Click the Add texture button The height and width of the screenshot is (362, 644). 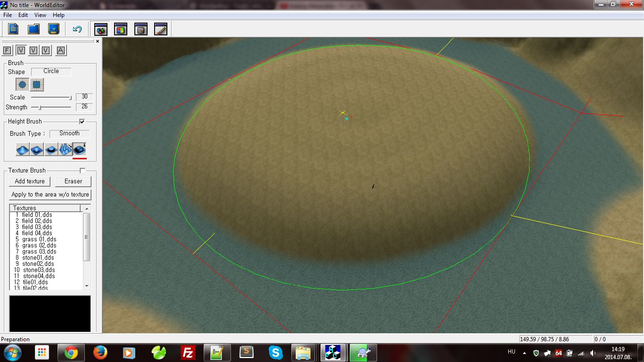coord(30,181)
